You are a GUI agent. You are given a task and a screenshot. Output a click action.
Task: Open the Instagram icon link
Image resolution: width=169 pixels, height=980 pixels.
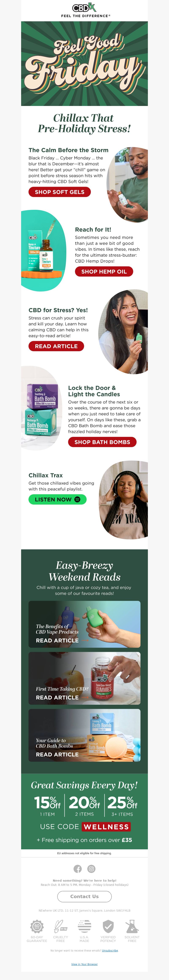(x=91, y=869)
